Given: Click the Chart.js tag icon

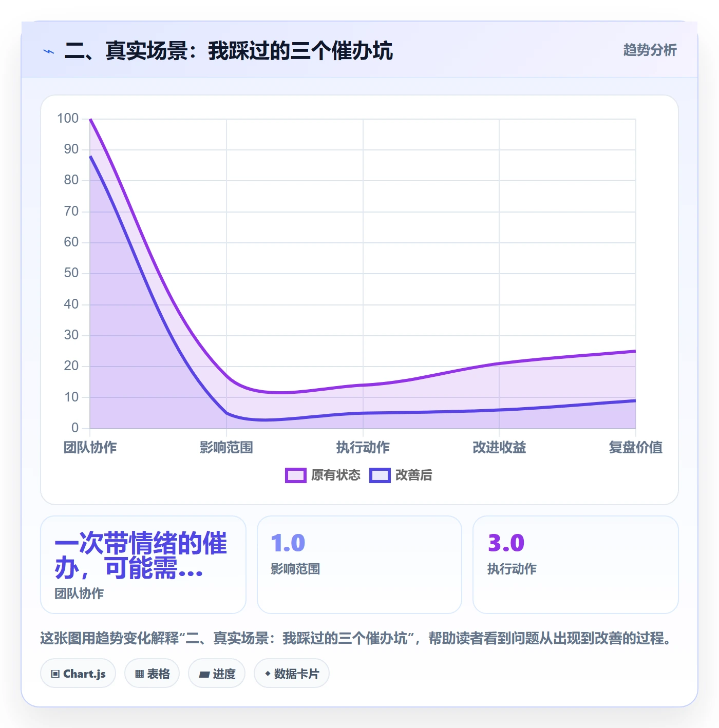Looking at the screenshot, I should [x=55, y=674].
